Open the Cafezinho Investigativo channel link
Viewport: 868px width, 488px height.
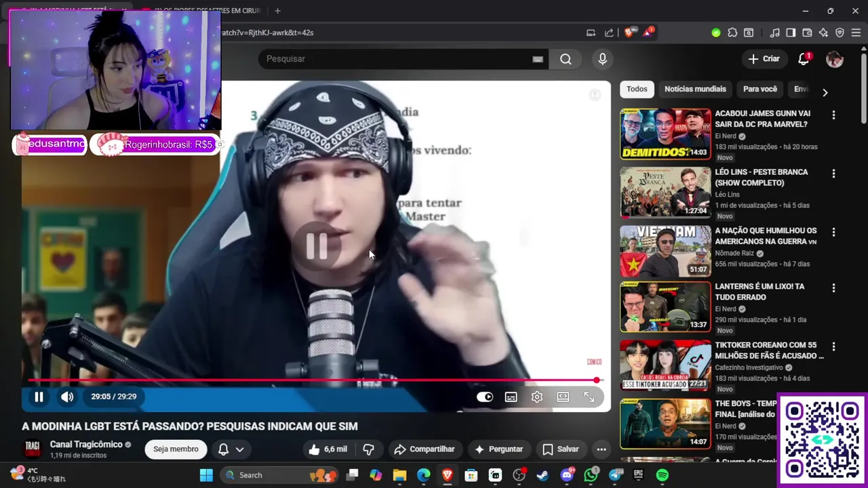(x=749, y=368)
